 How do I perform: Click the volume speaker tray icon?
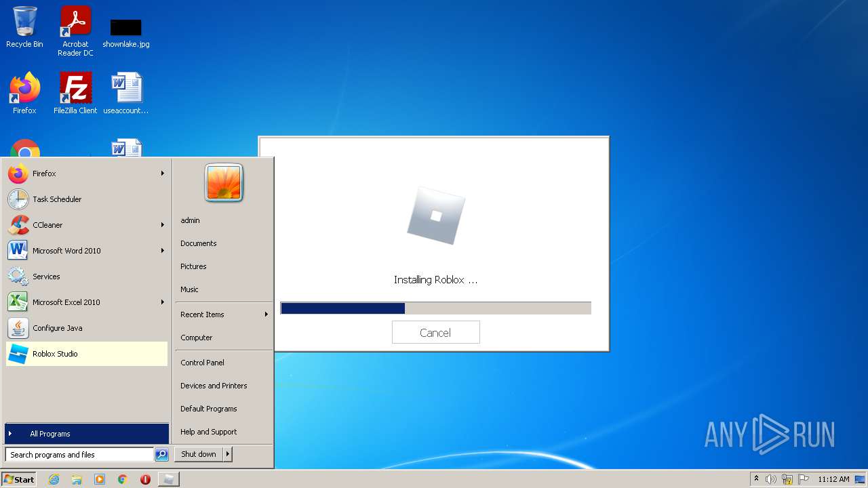point(771,479)
